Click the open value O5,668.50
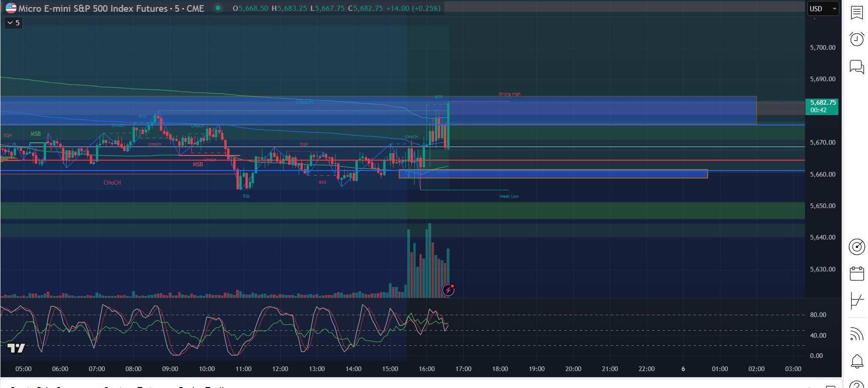Screen dimensions: 868x388 [x=250, y=8]
